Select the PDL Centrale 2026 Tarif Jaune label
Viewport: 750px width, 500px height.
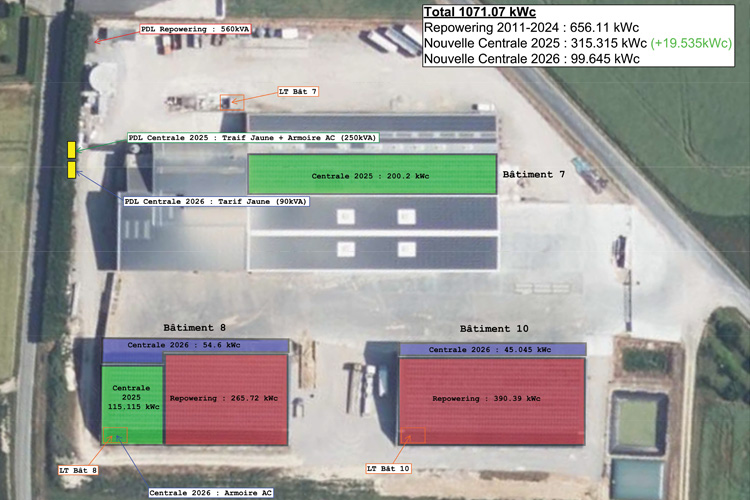214,201
